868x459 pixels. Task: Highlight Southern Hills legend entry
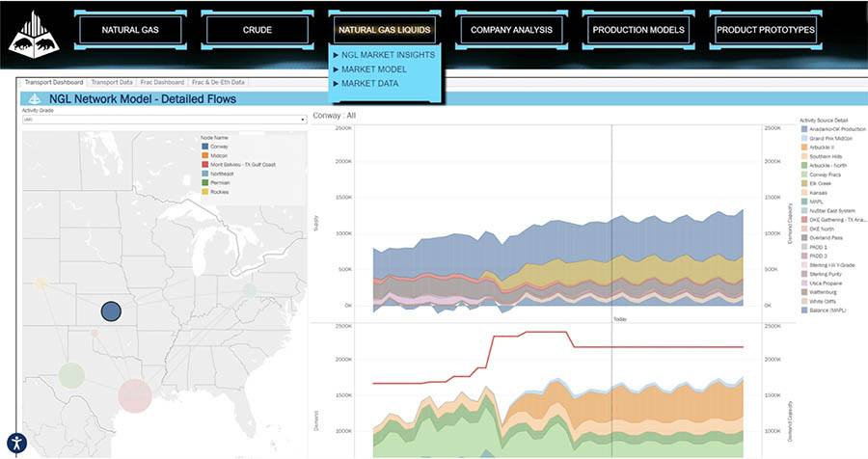(822, 156)
